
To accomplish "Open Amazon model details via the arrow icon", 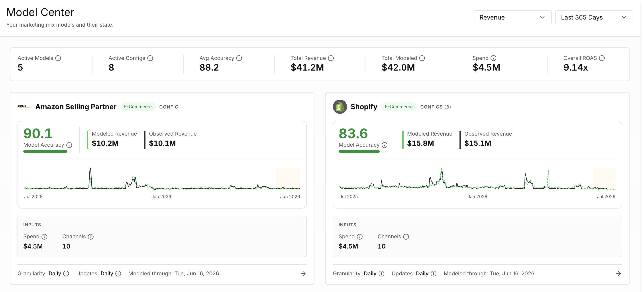I will [303, 274].
